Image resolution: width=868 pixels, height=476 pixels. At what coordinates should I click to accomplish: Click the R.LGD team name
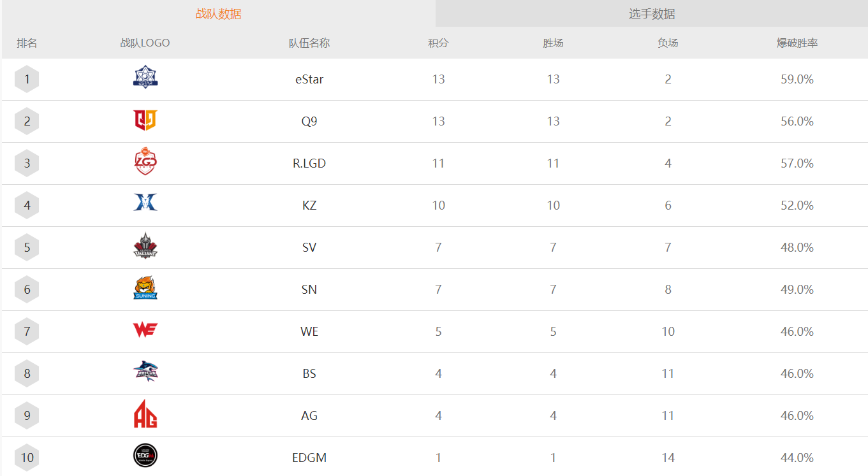[309, 164]
